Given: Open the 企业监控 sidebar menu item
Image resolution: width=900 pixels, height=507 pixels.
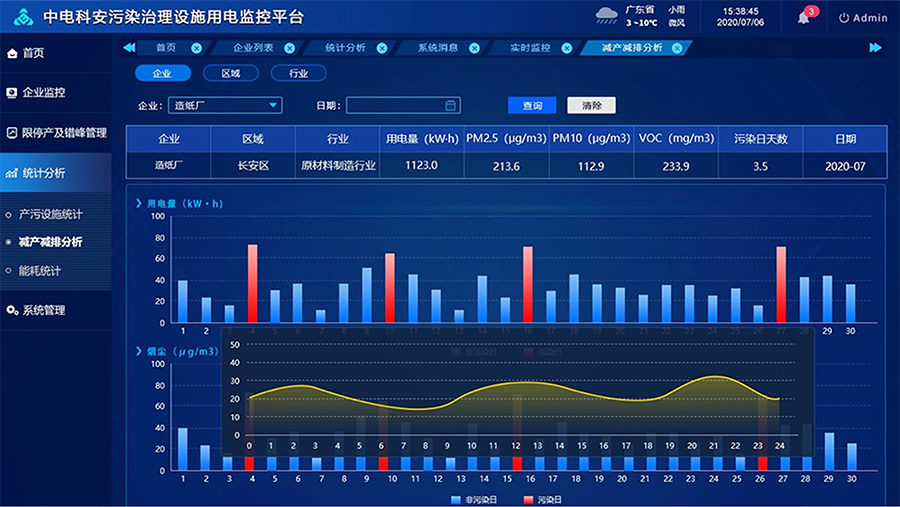Looking at the screenshot, I should pyautogui.click(x=44, y=92).
